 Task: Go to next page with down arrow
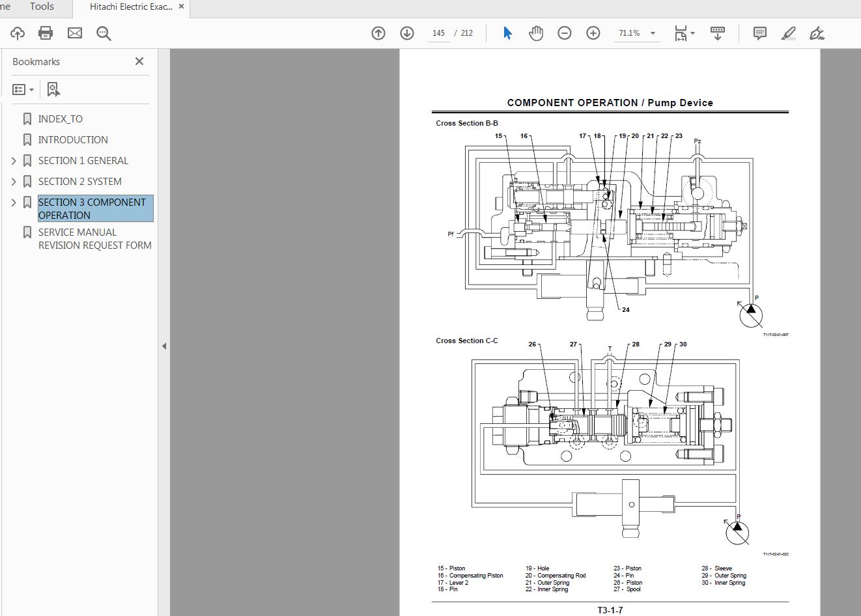(x=407, y=33)
